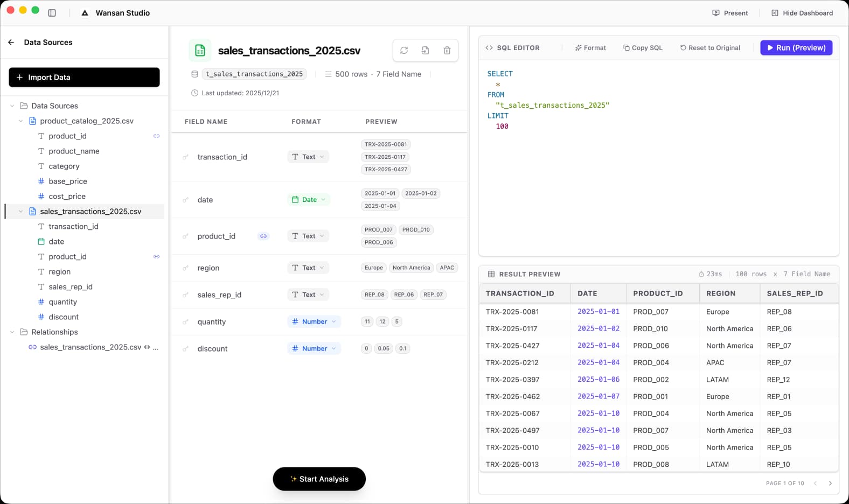The image size is (849, 504).
Task: Click the key icon beside transaction_id
Action: coord(185,157)
